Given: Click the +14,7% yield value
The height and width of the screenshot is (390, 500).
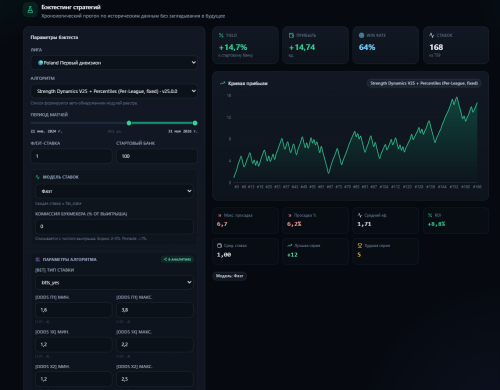Looking at the screenshot, I should [233, 47].
